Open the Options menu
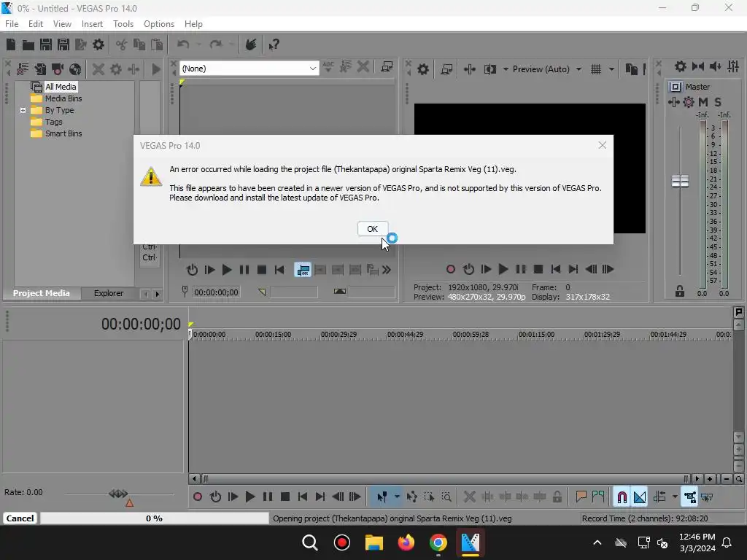 [x=159, y=24]
